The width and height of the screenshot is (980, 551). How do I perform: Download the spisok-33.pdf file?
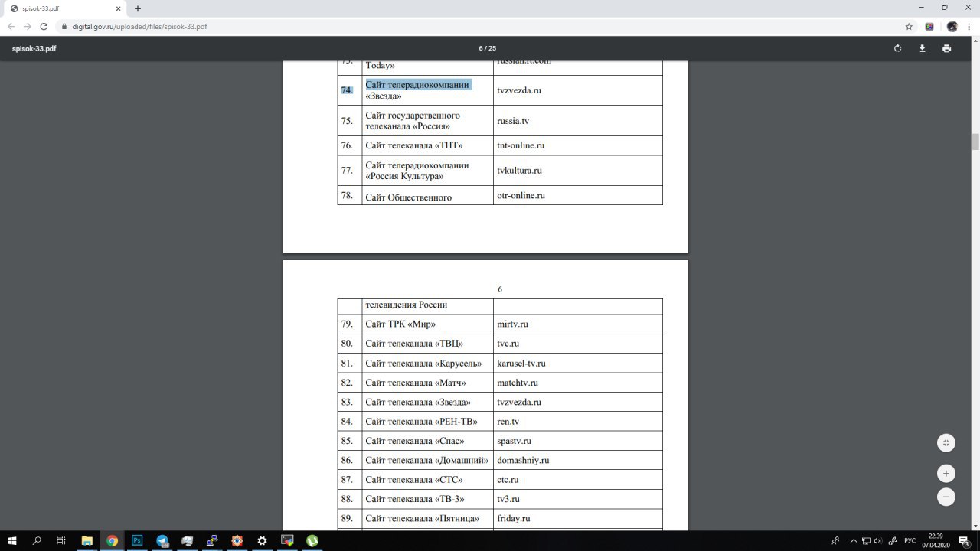tap(922, 48)
